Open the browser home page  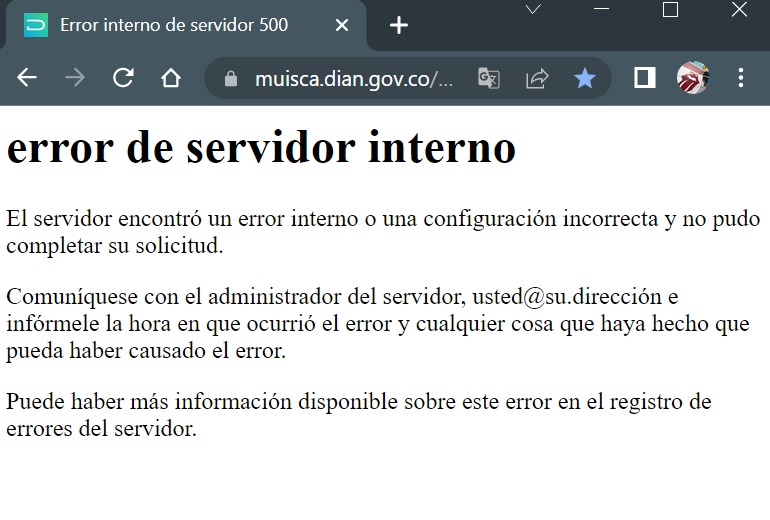tap(170, 78)
